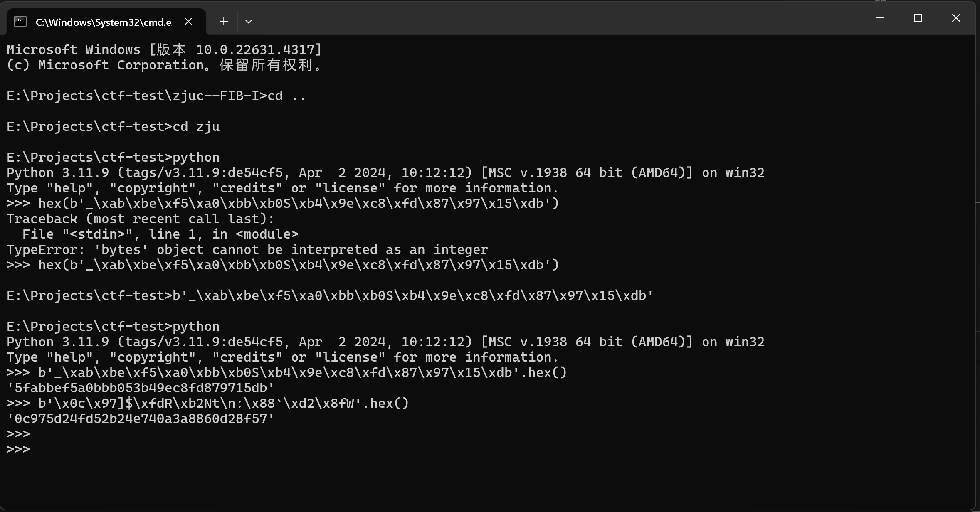This screenshot has width=980, height=512.
Task: Close the terminal window
Action: point(956,18)
